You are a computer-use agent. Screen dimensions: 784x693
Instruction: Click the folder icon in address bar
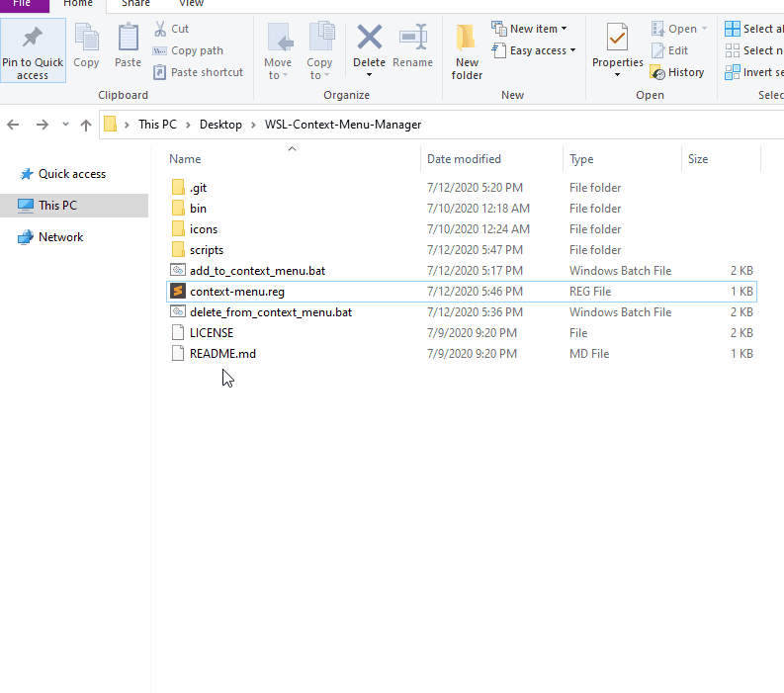click(110, 124)
